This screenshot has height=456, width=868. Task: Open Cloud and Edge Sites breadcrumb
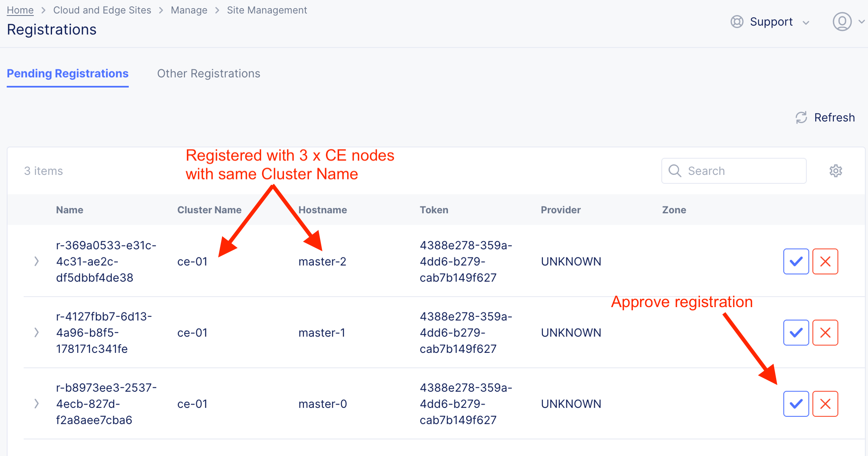click(102, 10)
